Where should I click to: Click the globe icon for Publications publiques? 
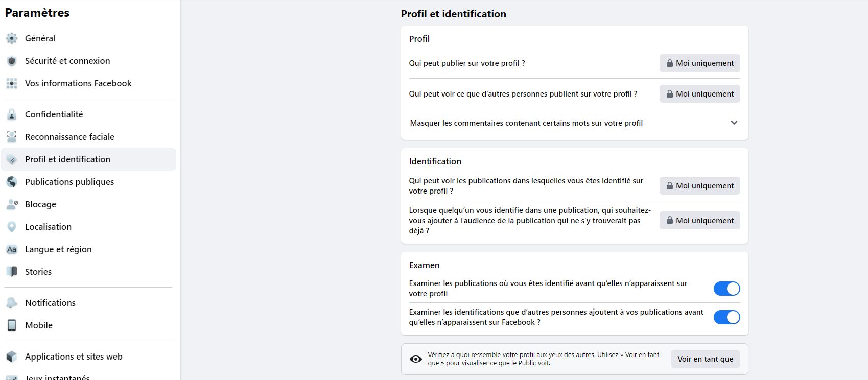12,182
